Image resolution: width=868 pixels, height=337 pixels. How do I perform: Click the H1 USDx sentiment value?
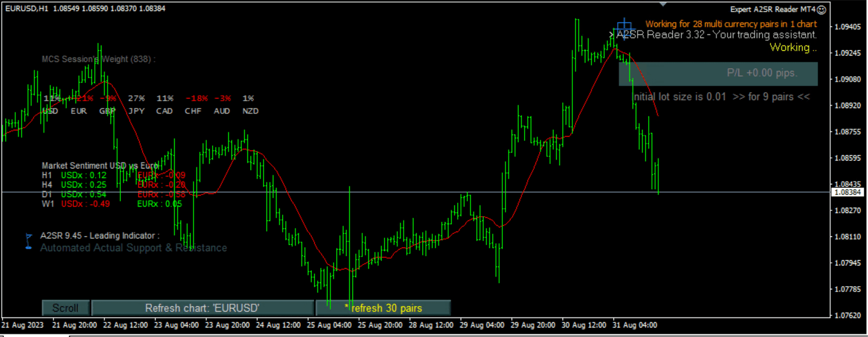pyautogui.click(x=84, y=176)
